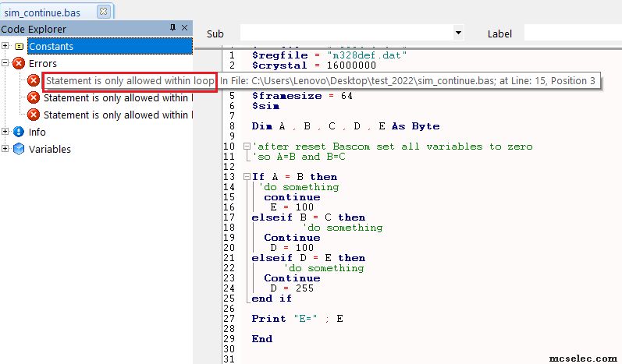Select the Constants tree item
Image resolution: width=622 pixels, height=364 pixels.
tap(110, 46)
